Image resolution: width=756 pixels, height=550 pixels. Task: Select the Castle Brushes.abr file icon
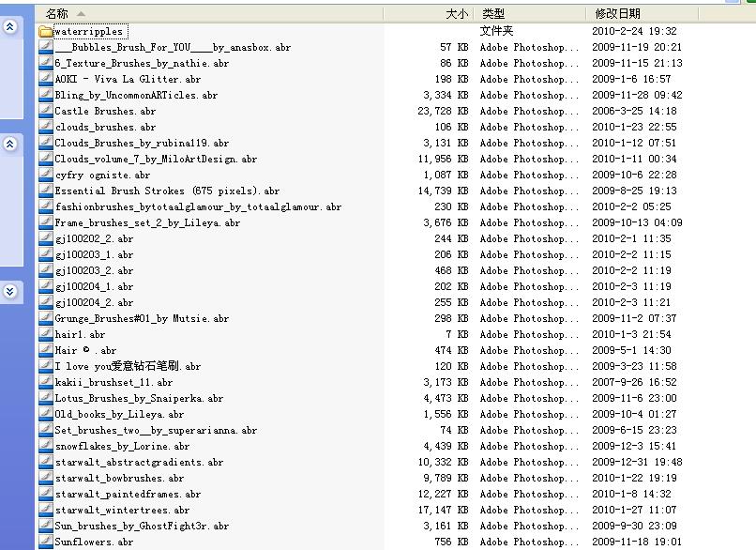pos(46,111)
